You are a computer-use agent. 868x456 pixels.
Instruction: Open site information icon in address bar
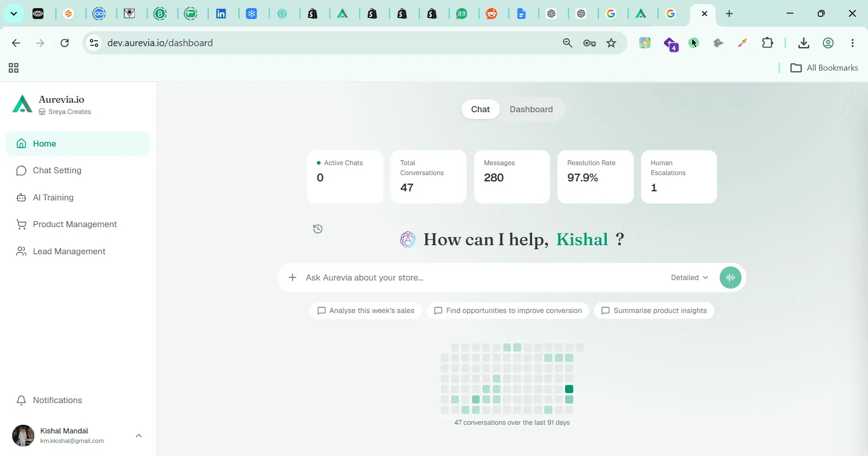click(x=94, y=43)
